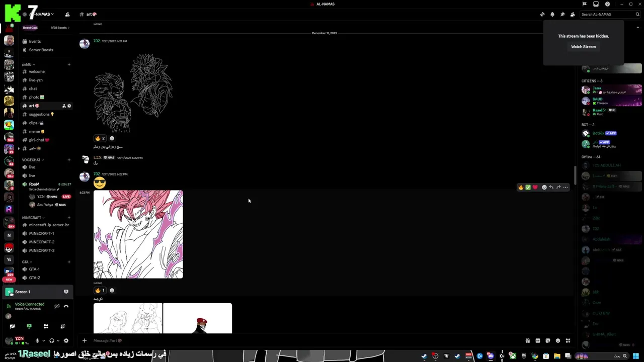This screenshot has height=362, width=644.
Task: Collapse the VOICECHAT category
Action: pyautogui.click(x=33, y=160)
